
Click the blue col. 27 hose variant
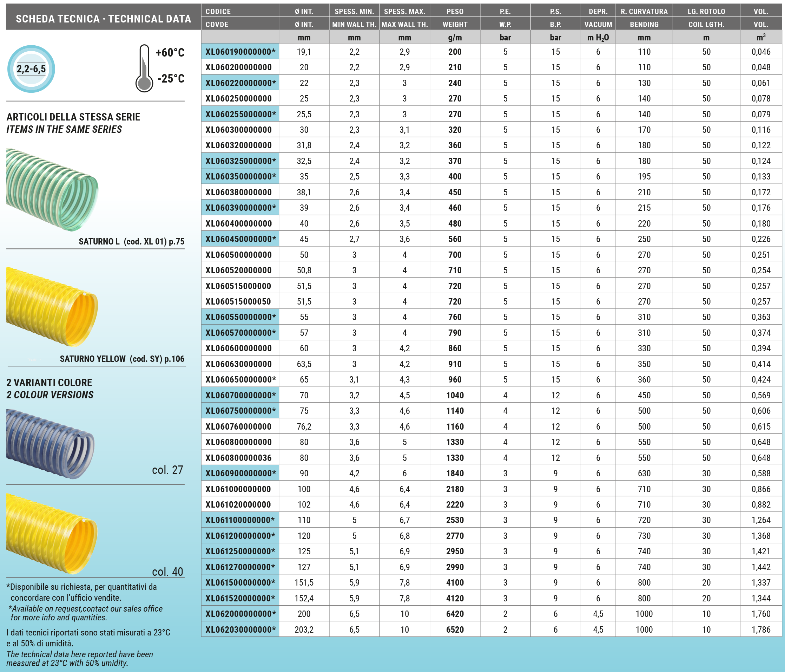click(50, 443)
